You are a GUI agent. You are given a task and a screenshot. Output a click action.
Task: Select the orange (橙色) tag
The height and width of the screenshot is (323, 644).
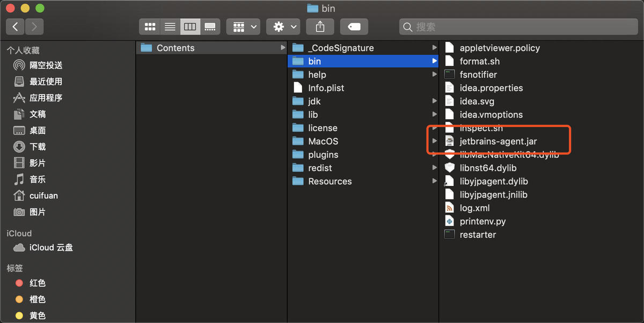point(31,299)
